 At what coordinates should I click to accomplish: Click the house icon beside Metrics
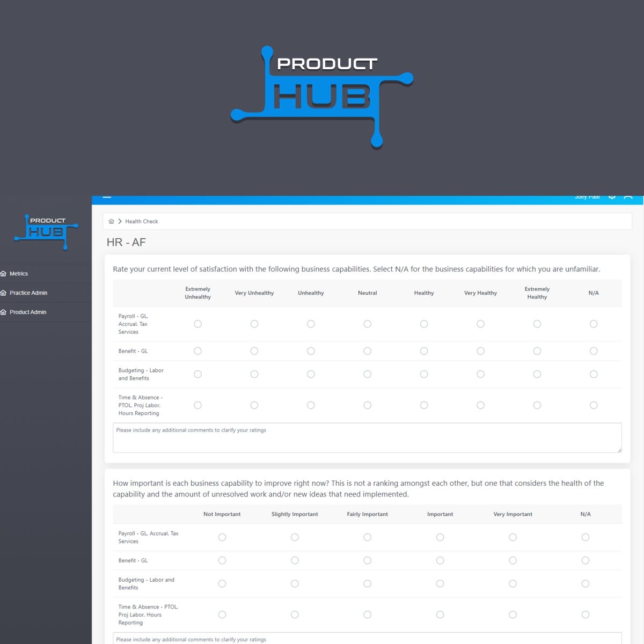[4, 274]
